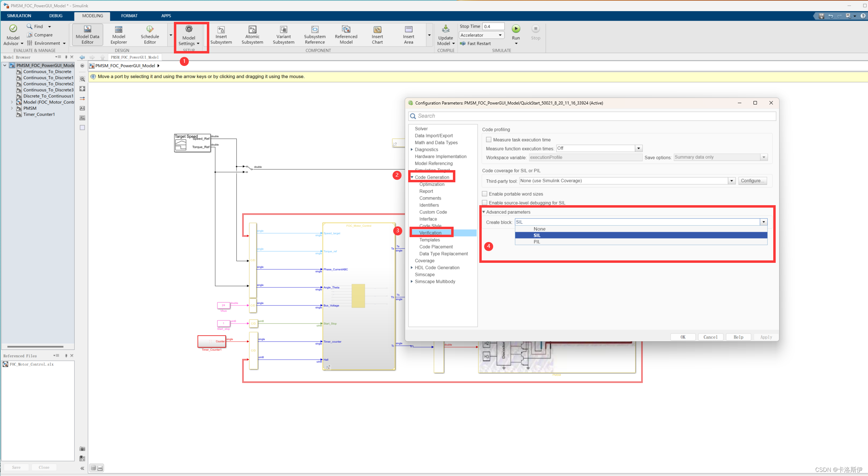Click the Stop Time input field

click(x=493, y=26)
